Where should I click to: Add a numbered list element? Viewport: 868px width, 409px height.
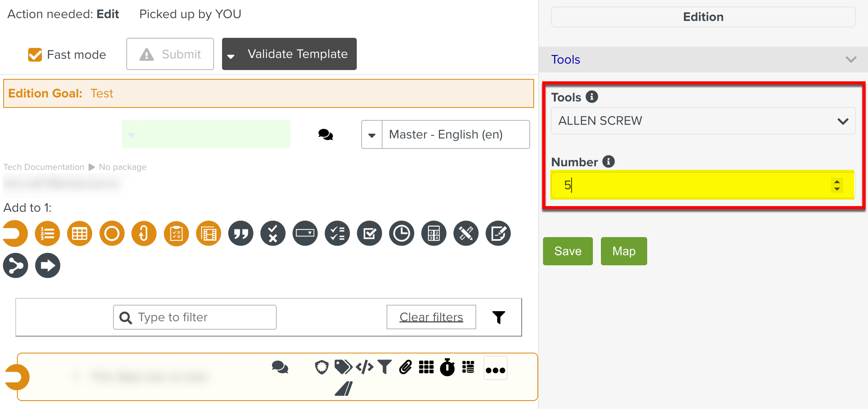click(x=47, y=233)
